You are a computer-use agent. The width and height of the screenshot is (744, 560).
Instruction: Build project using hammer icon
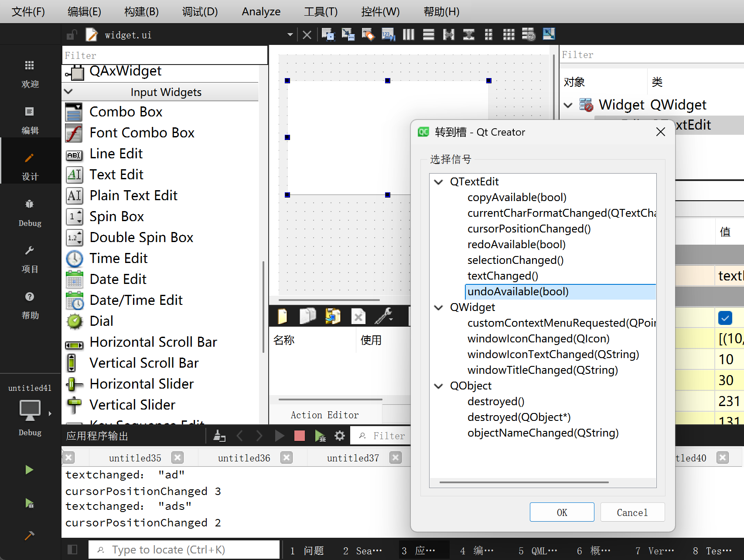click(29, 535)
